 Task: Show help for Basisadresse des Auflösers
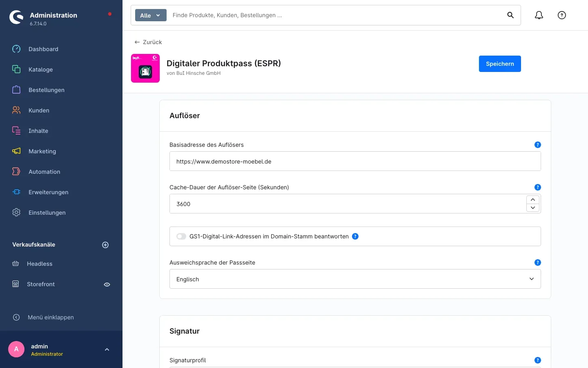[538, 145]
